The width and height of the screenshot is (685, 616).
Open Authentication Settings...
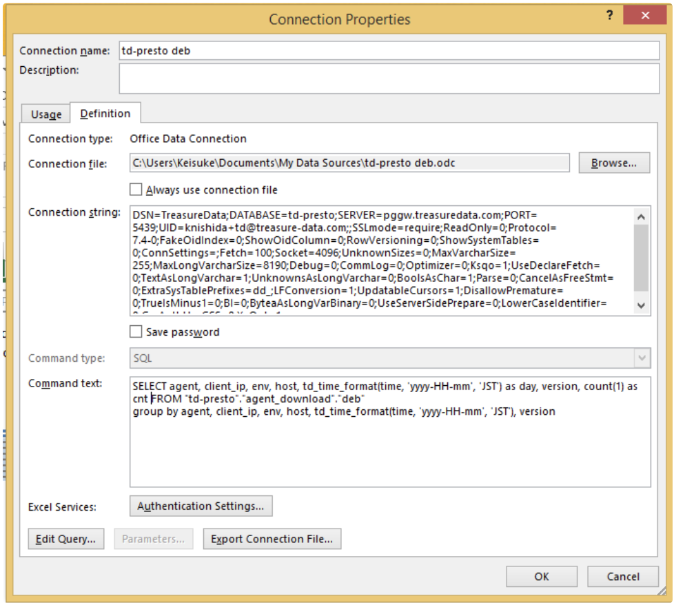click(201, 506)
